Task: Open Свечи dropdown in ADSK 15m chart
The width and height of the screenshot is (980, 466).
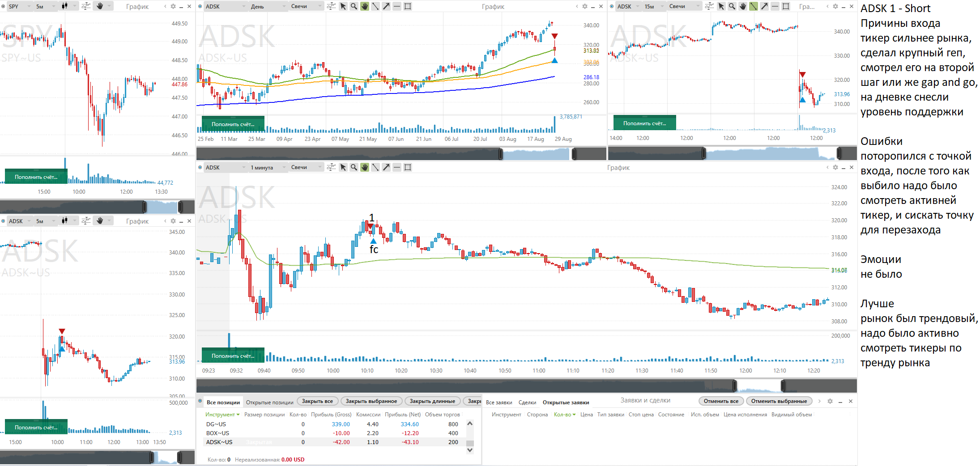Action: point(685,6)
